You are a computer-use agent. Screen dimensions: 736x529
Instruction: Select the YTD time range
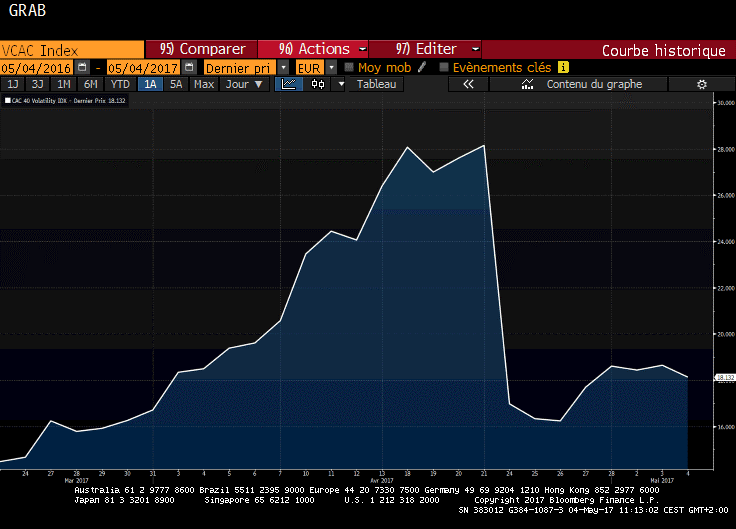pos(120,84)
